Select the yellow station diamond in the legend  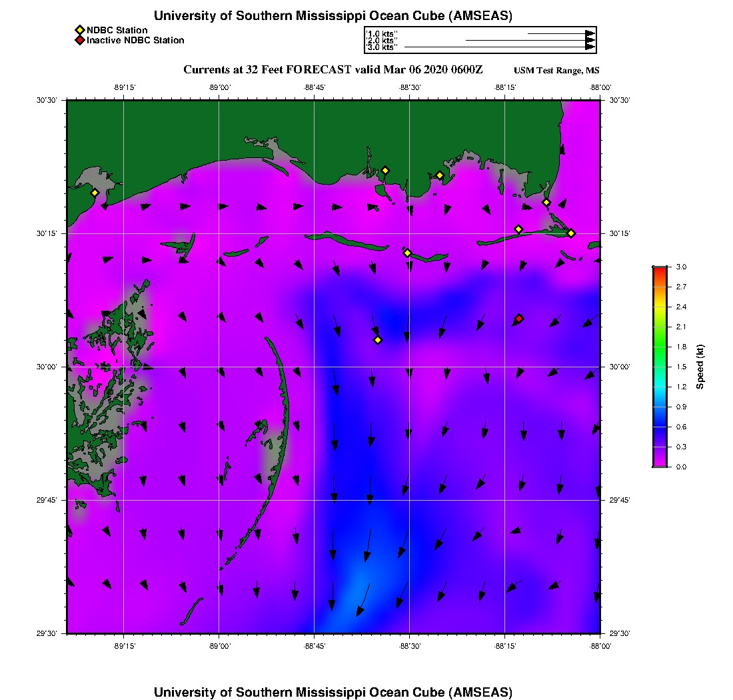[80, 31]
